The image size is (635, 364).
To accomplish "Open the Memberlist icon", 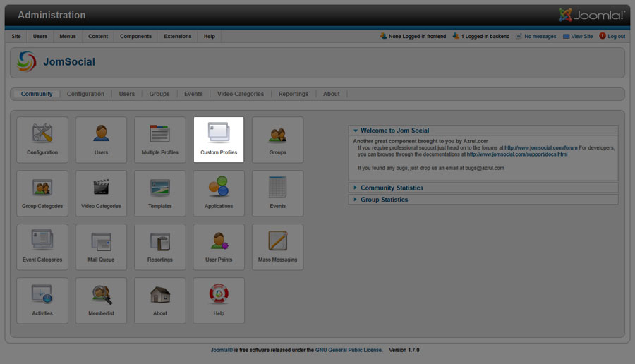I will [101, 301].
